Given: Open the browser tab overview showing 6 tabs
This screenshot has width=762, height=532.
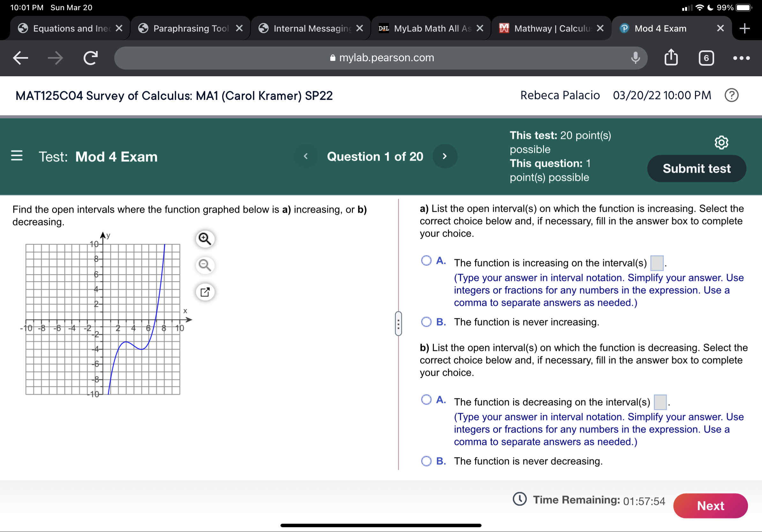Looking at the screenshot, I should pos(706,58).
